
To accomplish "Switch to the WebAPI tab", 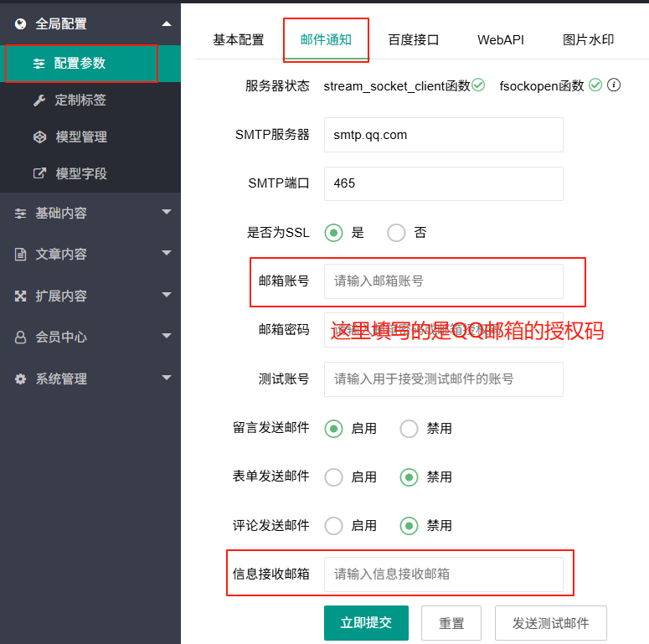I will coord(501,39).
